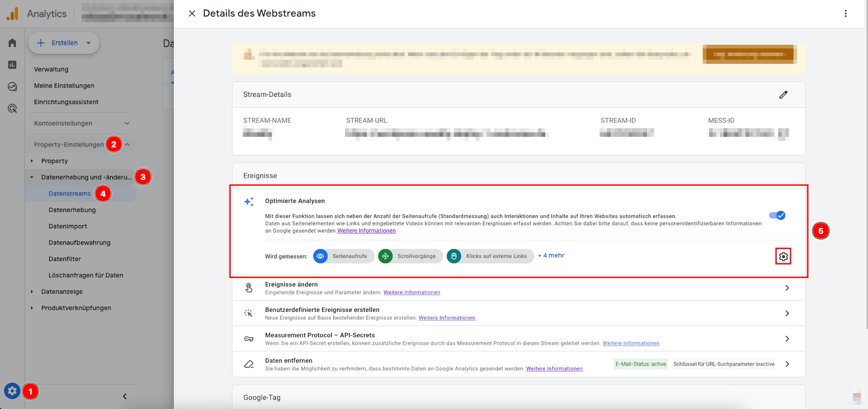This screenshot has width=868, height=409.
Task: Open Datenaufbewahrung menu item
Action: point(79,243)
